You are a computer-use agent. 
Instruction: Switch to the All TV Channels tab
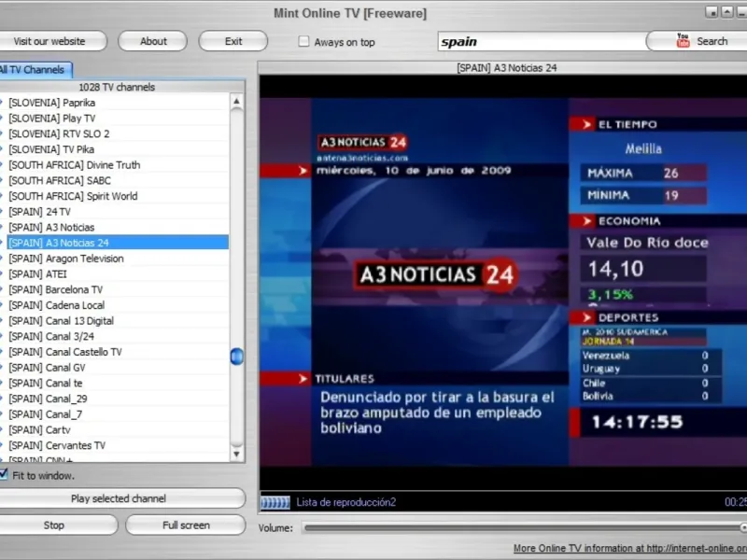point(35,70)
